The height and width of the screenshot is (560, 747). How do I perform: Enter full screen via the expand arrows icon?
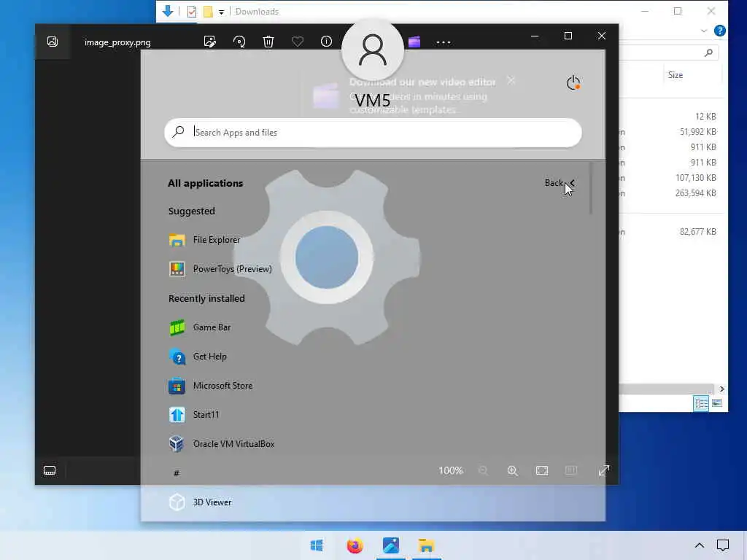coord(603,470)
